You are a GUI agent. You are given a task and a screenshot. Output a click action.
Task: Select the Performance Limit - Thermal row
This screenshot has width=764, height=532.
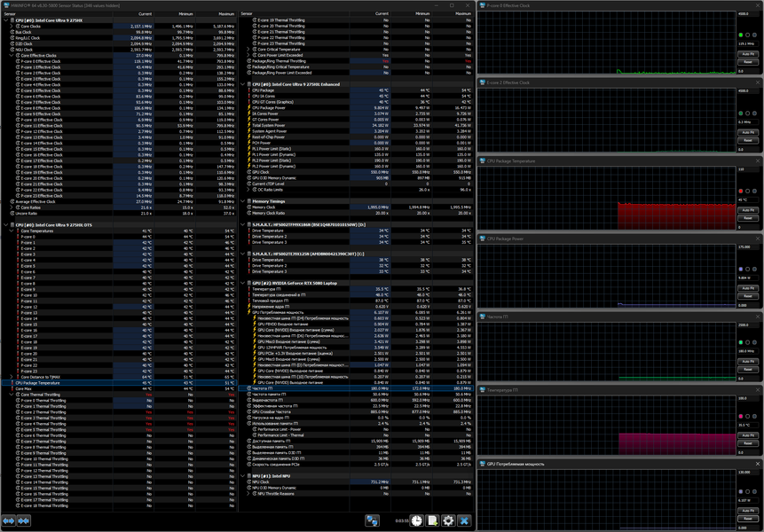click(356, 435)
